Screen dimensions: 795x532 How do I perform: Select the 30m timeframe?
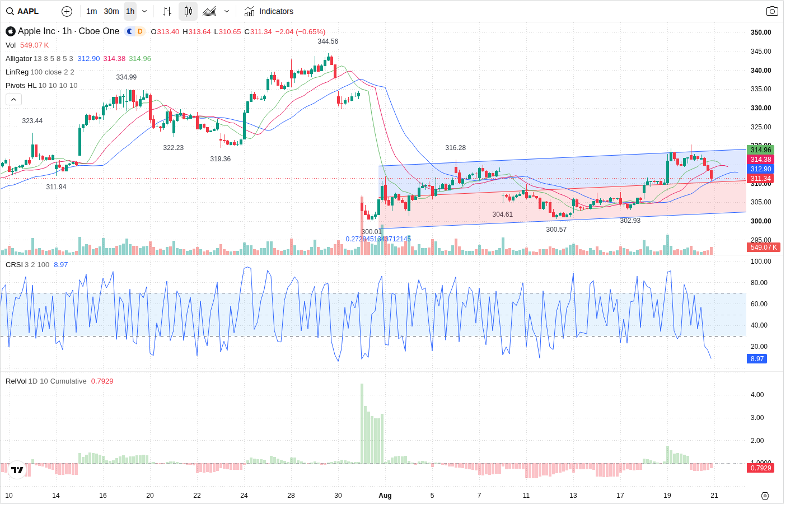[x=111, y=11]
